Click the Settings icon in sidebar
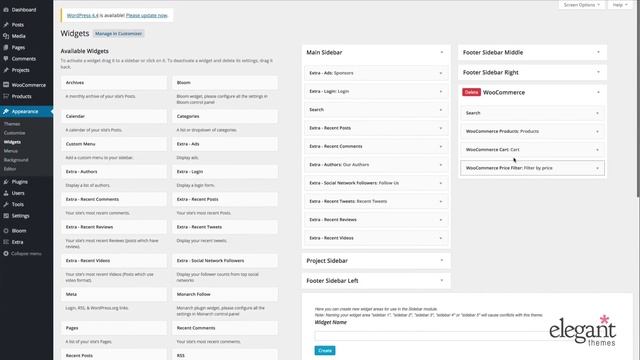This screenshot has width=640, height=360. (6, 216)
